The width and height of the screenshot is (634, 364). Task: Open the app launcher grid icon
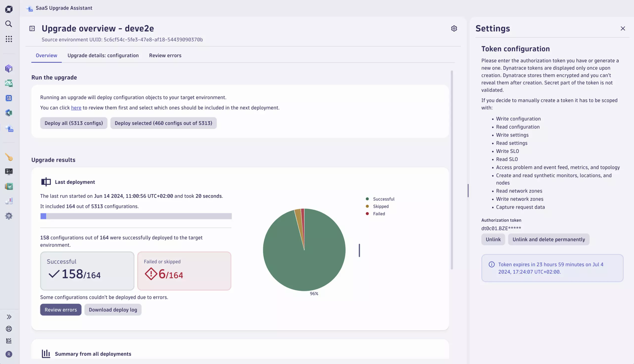click(x=9, y=39)
